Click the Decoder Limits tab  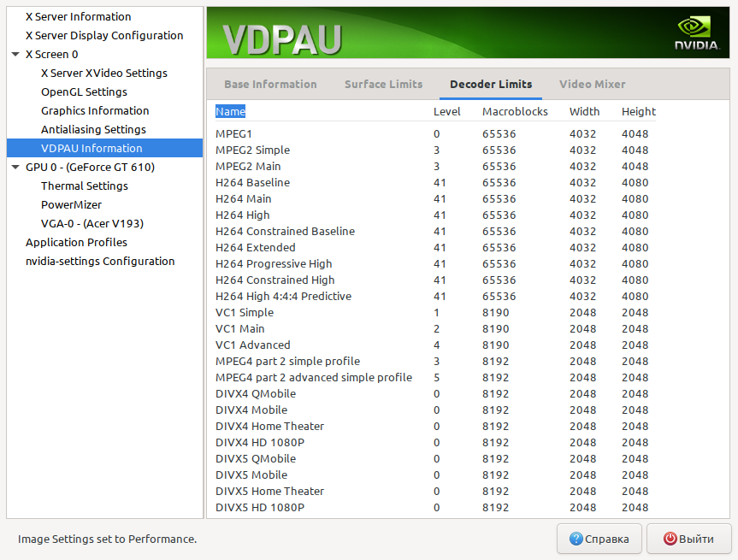(x=491, y=85)
